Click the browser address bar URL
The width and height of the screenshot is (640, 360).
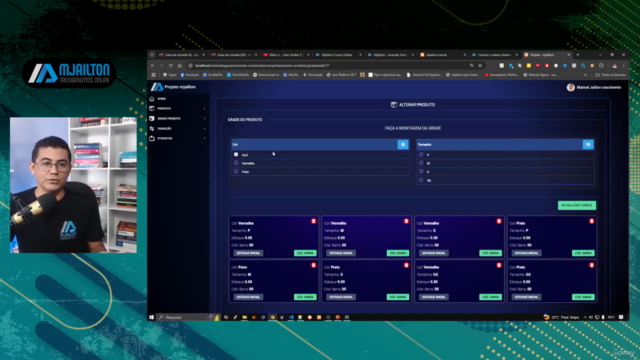(x=262, y=65)
